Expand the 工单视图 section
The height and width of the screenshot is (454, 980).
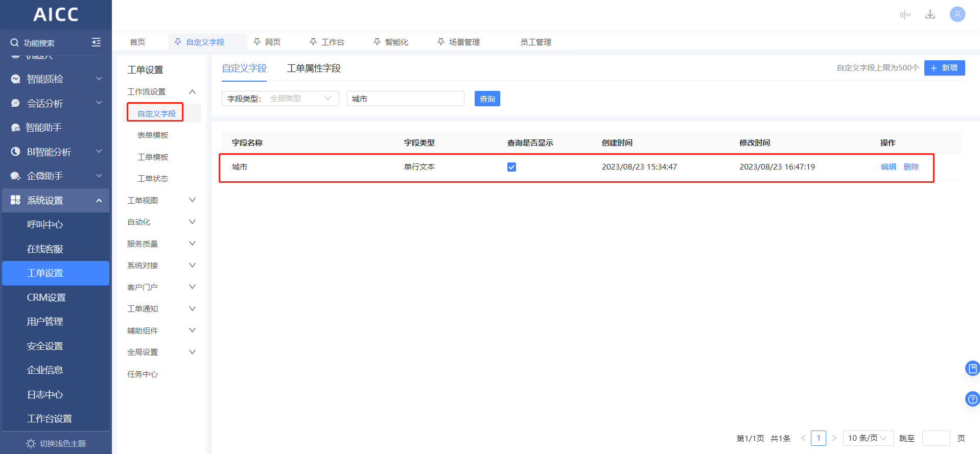point(192,200)
